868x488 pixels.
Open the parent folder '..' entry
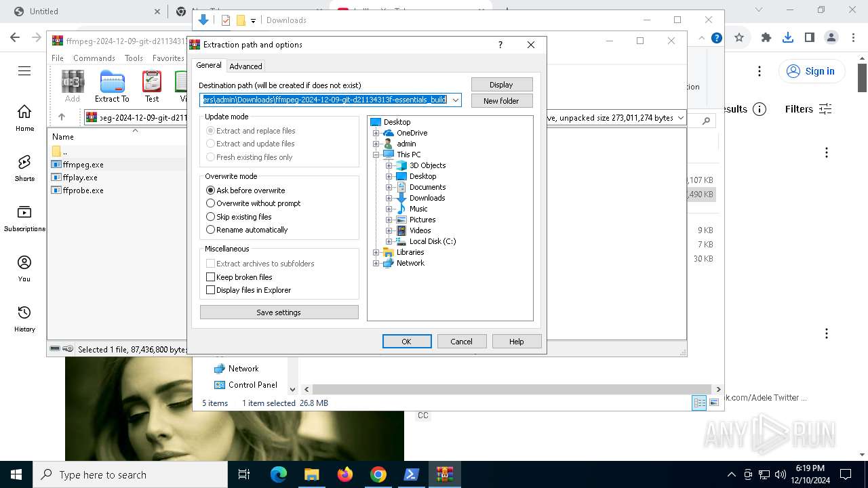60,151
